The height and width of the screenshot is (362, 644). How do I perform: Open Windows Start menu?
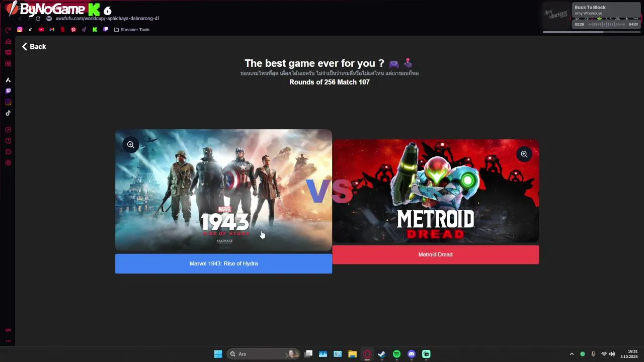pyautogui.click(x=218, y=354)
